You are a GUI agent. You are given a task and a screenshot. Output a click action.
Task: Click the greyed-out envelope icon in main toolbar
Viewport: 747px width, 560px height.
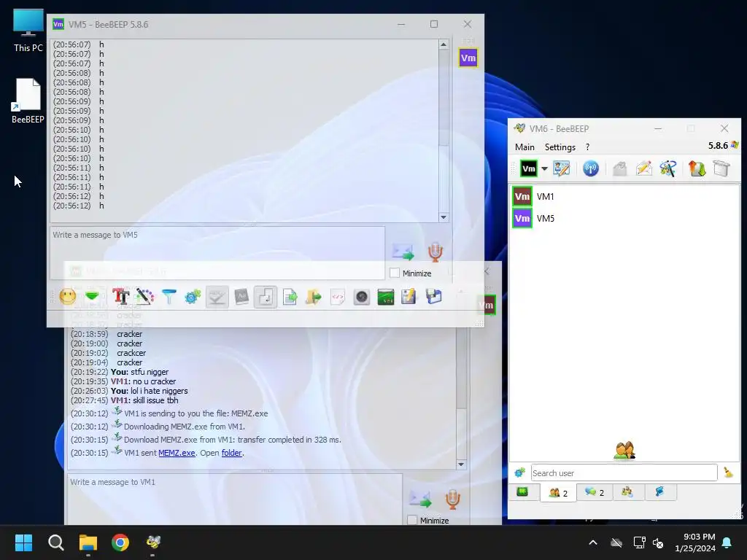tap(620, 168)
